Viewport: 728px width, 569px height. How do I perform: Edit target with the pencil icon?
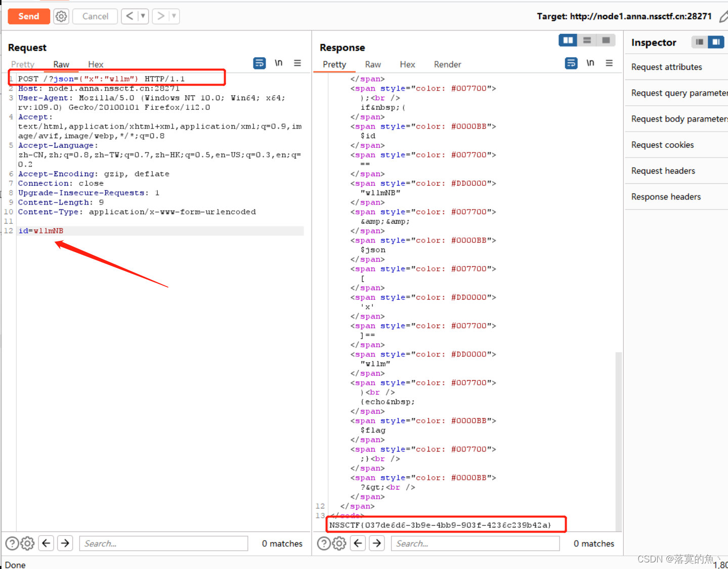[x=723, y=17]
